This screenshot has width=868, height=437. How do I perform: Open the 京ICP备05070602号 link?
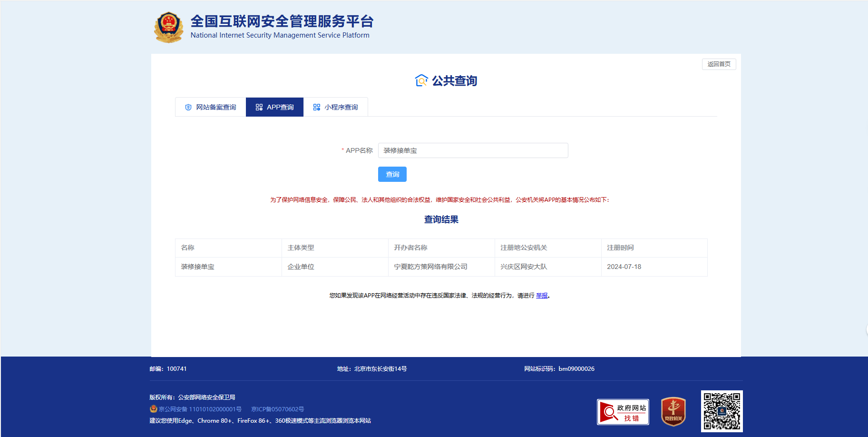(277, 409)
